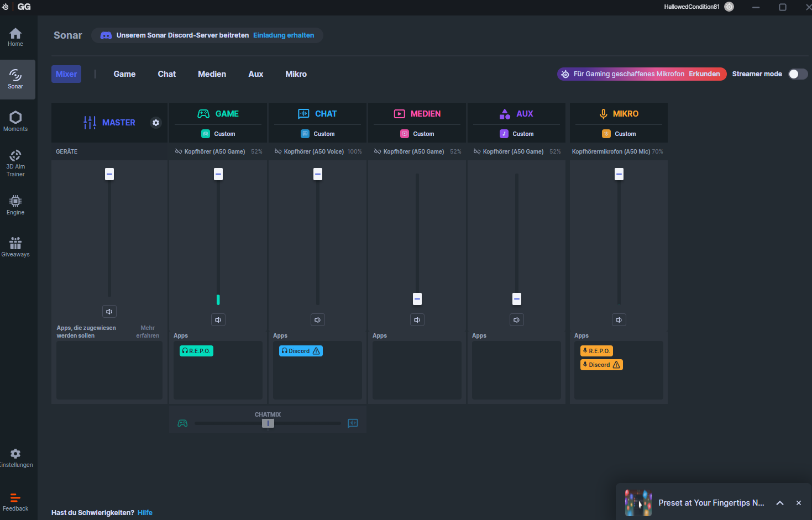
Task: Click R.E.P.O. app tag in Mikro
Action: click(x=596, y=351)
